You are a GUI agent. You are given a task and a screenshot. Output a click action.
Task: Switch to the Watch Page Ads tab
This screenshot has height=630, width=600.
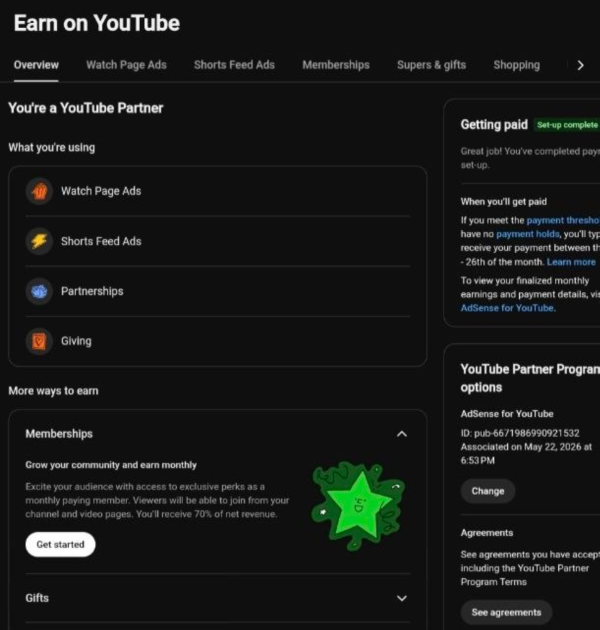click(126, 65)
